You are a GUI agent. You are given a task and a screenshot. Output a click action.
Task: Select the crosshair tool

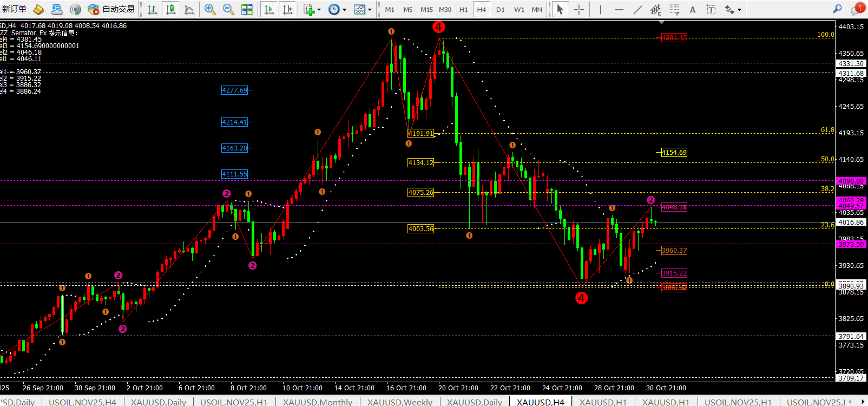click(x=578, y=9)
